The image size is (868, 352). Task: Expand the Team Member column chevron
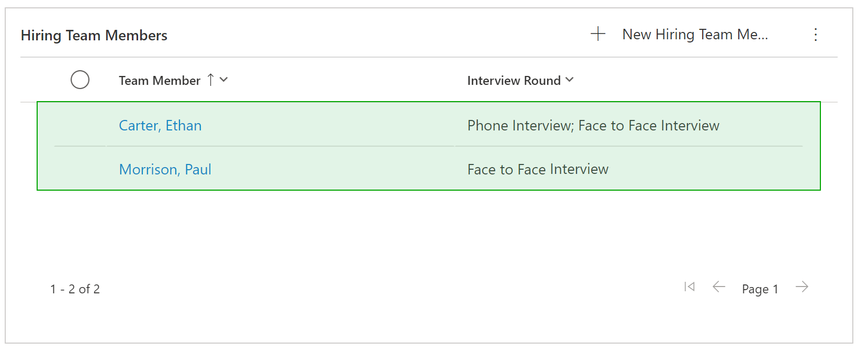[x=224, y=80]
